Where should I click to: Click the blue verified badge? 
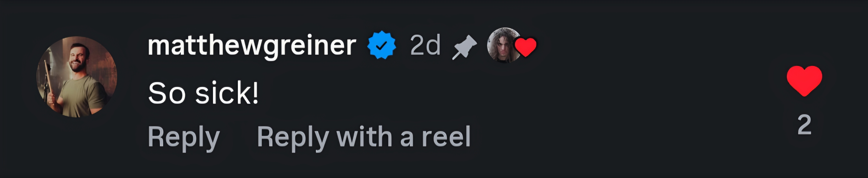[381, 45]
